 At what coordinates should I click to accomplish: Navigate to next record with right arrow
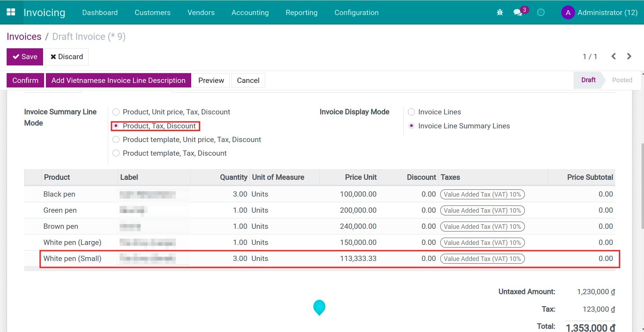629,56
